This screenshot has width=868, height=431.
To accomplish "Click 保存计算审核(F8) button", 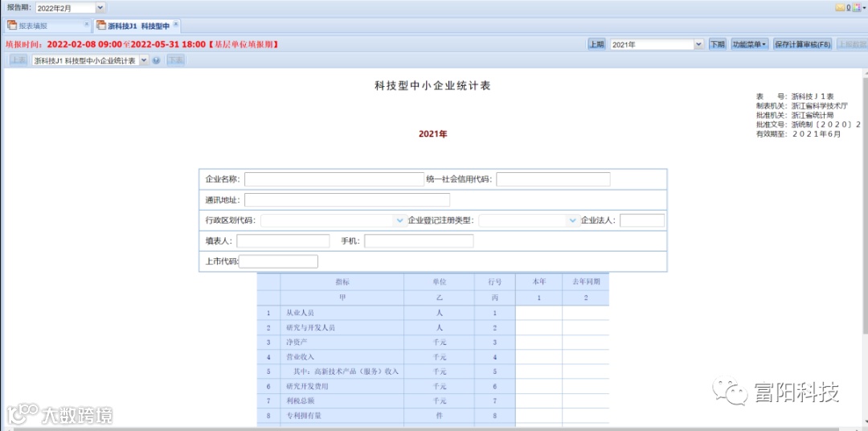I will click(x=803, y=44).
